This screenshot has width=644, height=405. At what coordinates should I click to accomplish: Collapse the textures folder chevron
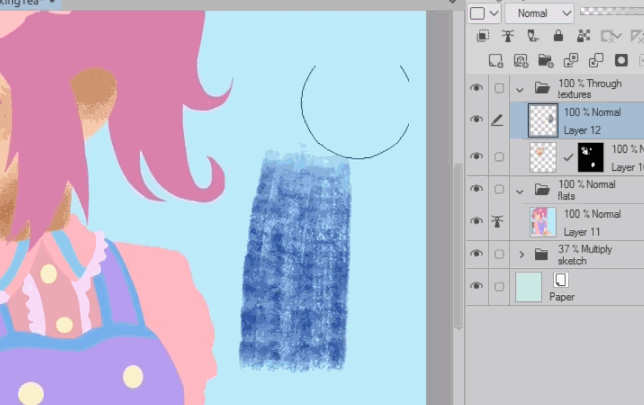coord(520,90)
